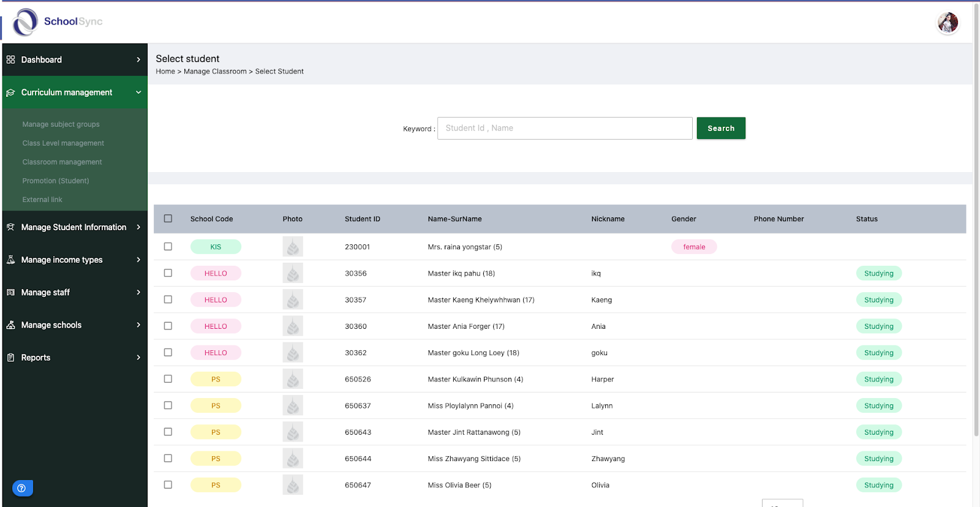Click photo placeholder for student 30356
The width and height of the screenshot is (980, 507).
coord(293,273)
